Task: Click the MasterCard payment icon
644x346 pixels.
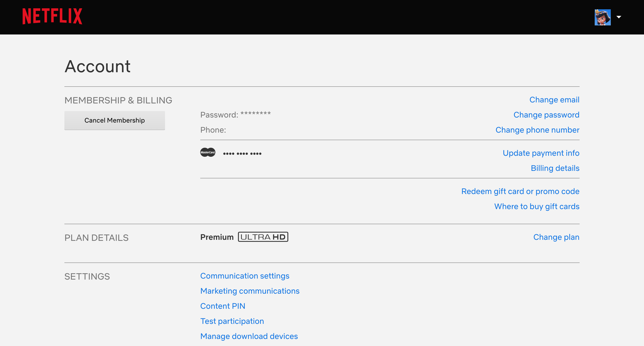Action: pyautogui.click(x=208, y=152)
